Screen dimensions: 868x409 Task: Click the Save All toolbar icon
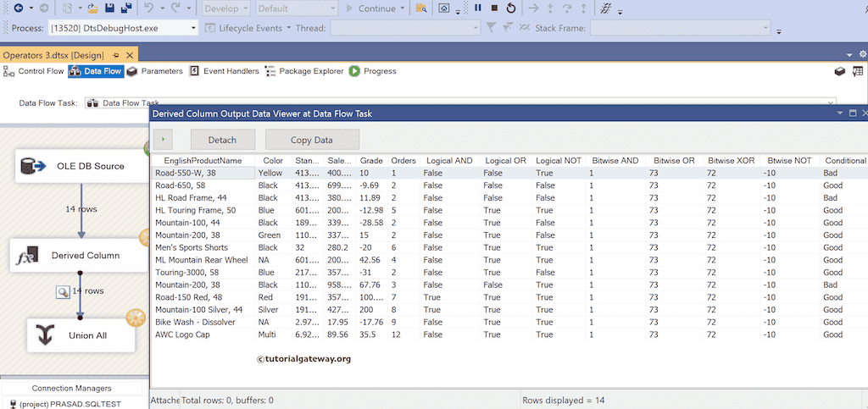pyautogui.click(x=125, y=8)
